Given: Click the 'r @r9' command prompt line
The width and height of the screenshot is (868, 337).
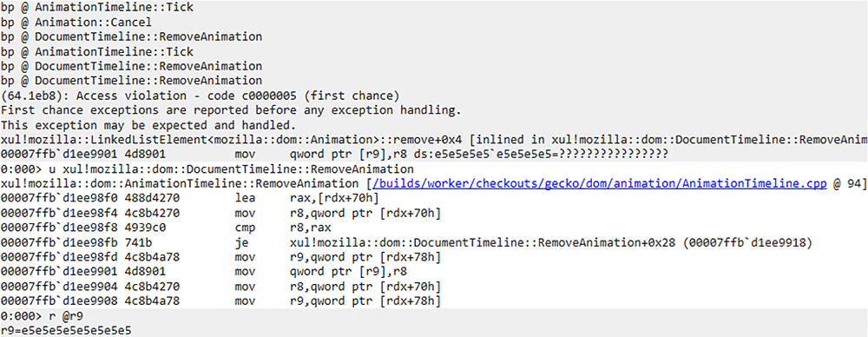Looking at the screenshot, I should pos(44,316).
